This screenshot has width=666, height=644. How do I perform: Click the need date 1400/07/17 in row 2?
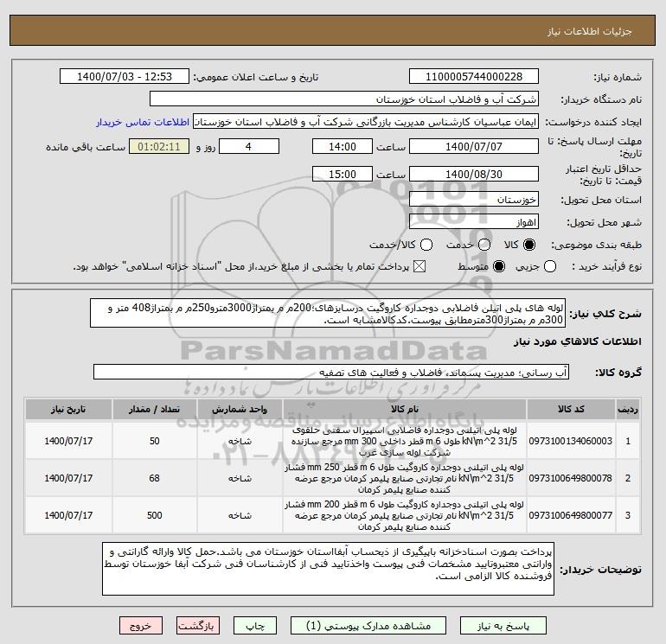[x=68, y=478]
